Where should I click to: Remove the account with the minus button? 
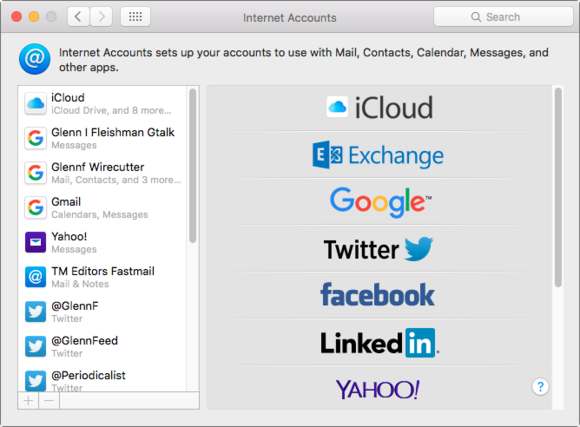(x=49, y=400)
